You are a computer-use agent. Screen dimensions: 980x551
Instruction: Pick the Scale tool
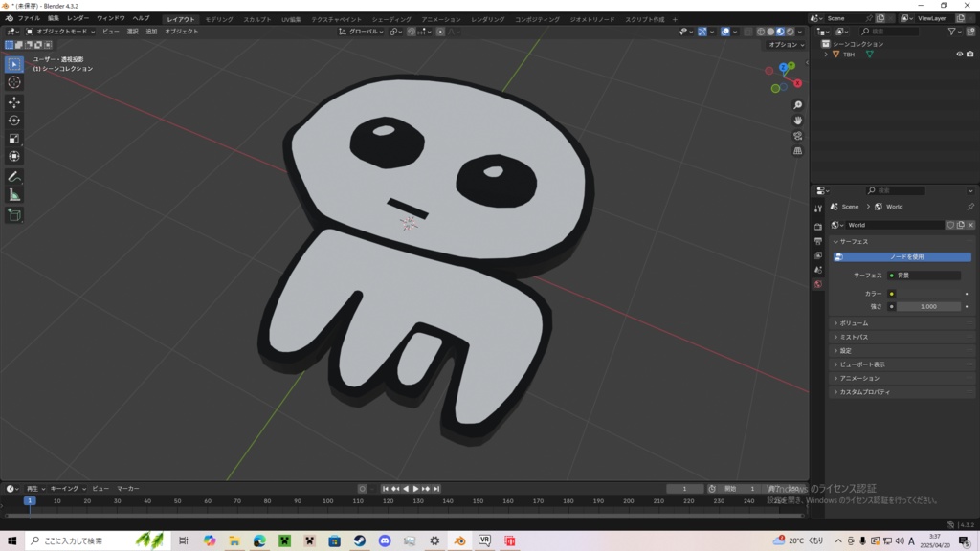coord(14,139)
